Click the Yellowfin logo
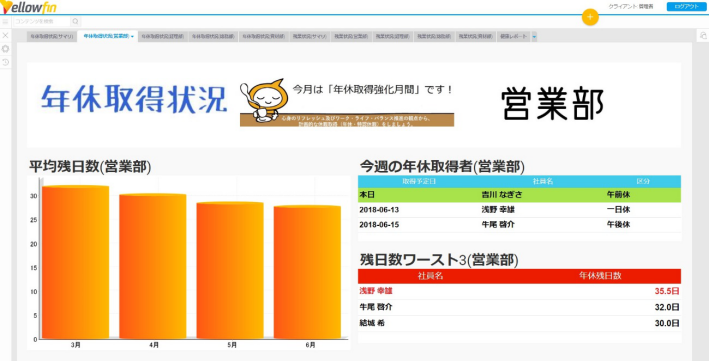This screenshot has height=362, width=709. (29, 7)
